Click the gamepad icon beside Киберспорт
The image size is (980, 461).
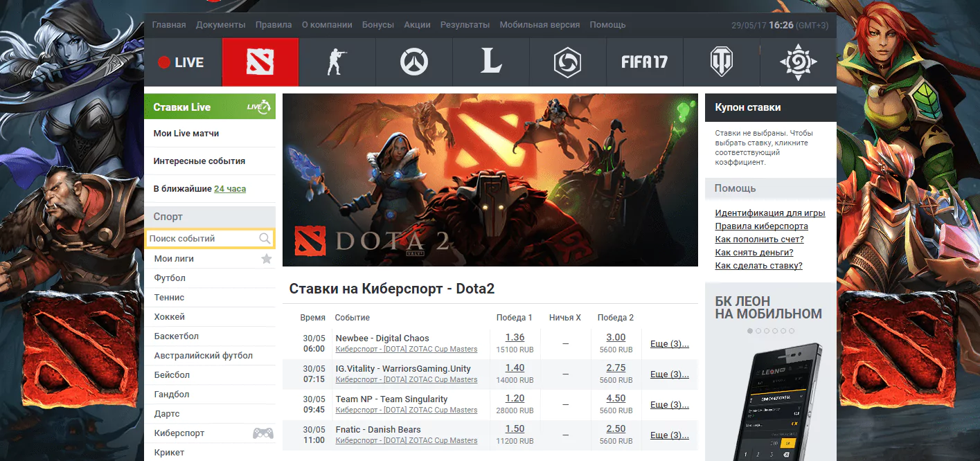tap(262, 433)
